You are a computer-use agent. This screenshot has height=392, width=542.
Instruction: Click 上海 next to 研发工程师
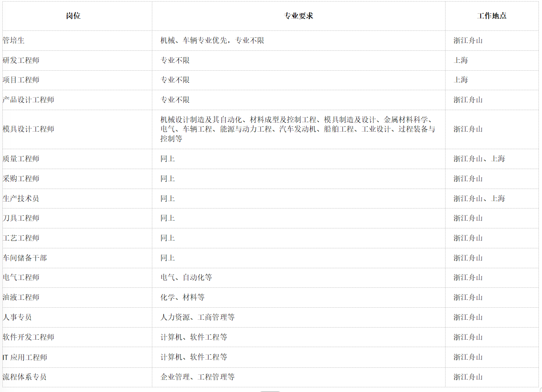[x=460, y=60]
